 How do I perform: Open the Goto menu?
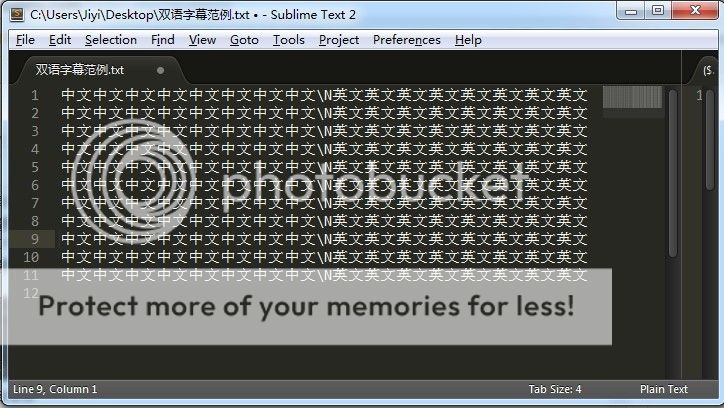pos(244,40)
